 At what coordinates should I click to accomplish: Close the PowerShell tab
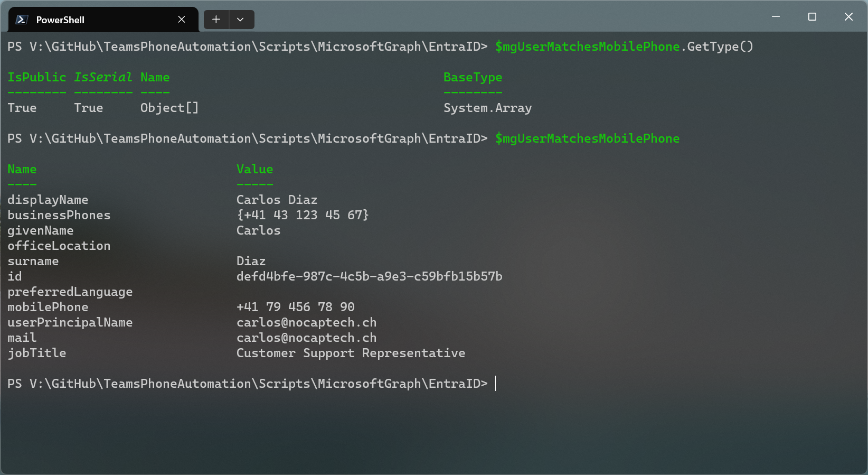[182, 20]
